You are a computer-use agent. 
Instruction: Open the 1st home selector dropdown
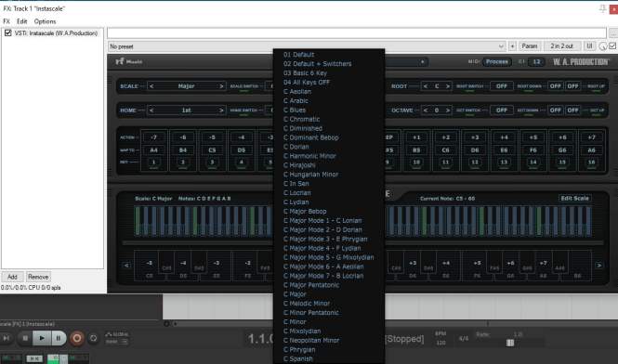(187, 110)
